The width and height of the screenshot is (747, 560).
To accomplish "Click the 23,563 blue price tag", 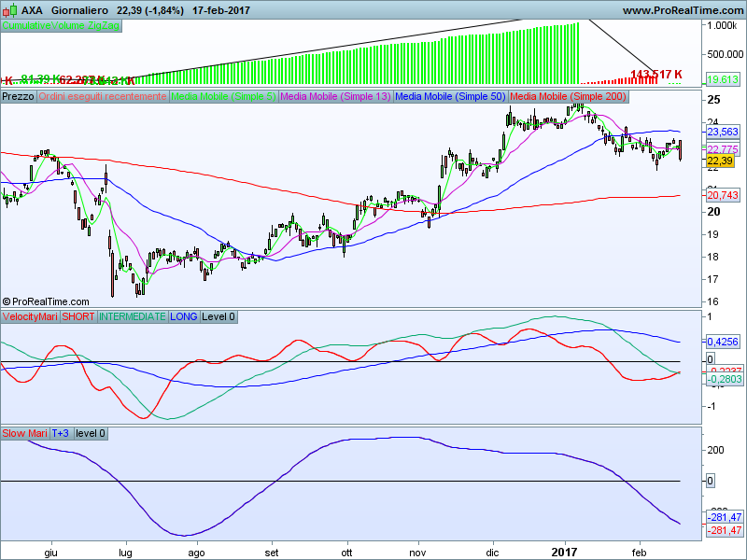I will point(722,132).
